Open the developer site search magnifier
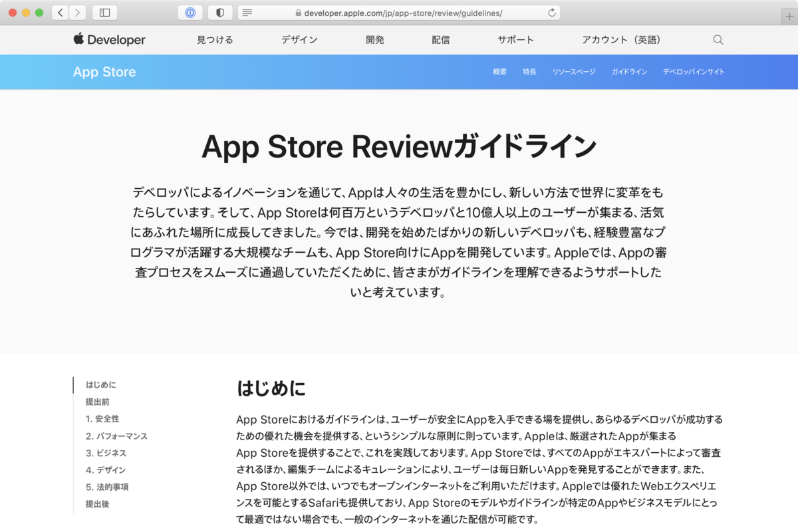Viewport: 798px width, 532px height. click(x=718, y=40)
